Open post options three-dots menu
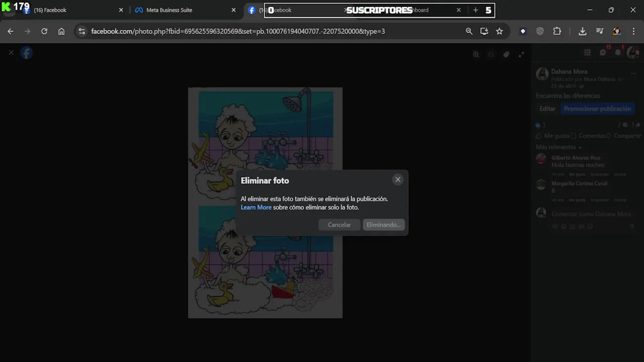This screenshot has height=362, width=644. tap(633, 73)
